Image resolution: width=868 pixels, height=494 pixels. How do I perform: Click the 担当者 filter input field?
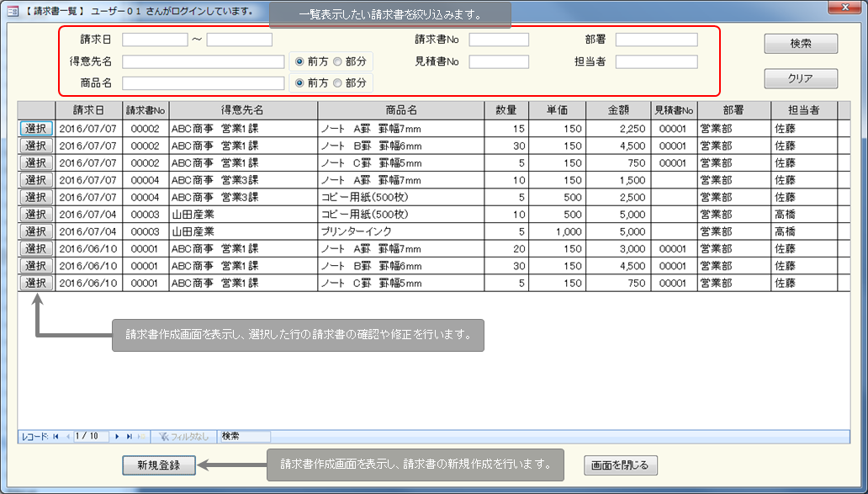tap(656, 61)
